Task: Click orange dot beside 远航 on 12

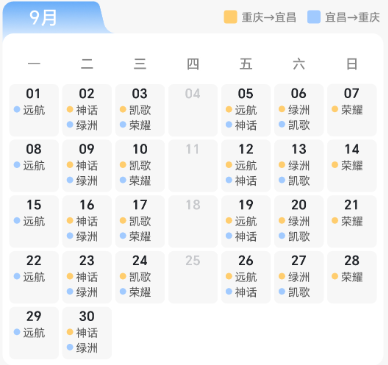Action: click(x=229, y=165)
